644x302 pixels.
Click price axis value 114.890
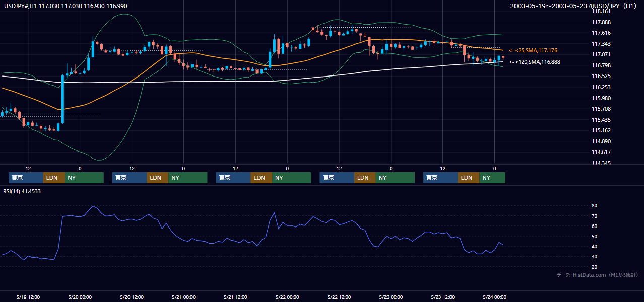[601, 141]
